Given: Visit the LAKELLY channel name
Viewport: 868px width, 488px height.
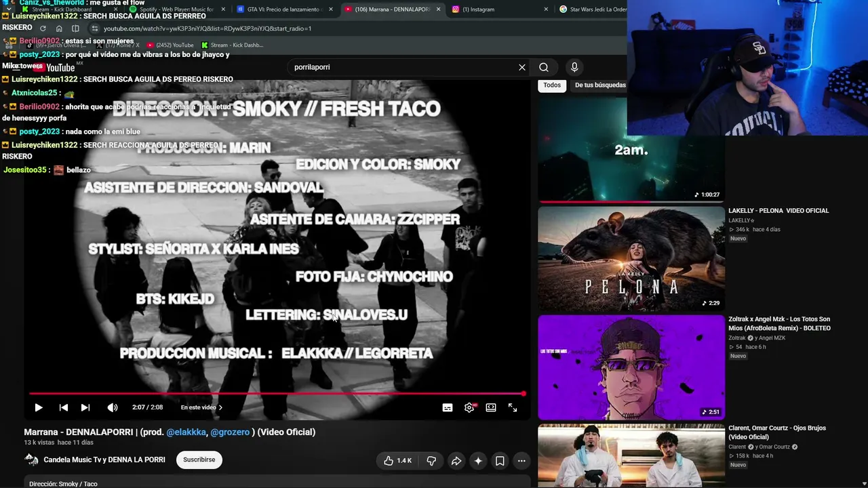Looking at the screenshot, I should click(x=741, y=220).
